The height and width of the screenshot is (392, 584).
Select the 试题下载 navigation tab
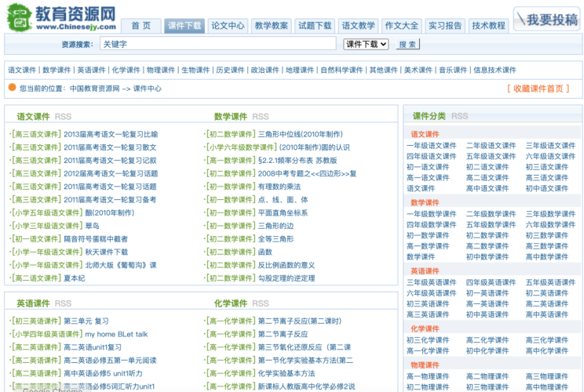316,25
